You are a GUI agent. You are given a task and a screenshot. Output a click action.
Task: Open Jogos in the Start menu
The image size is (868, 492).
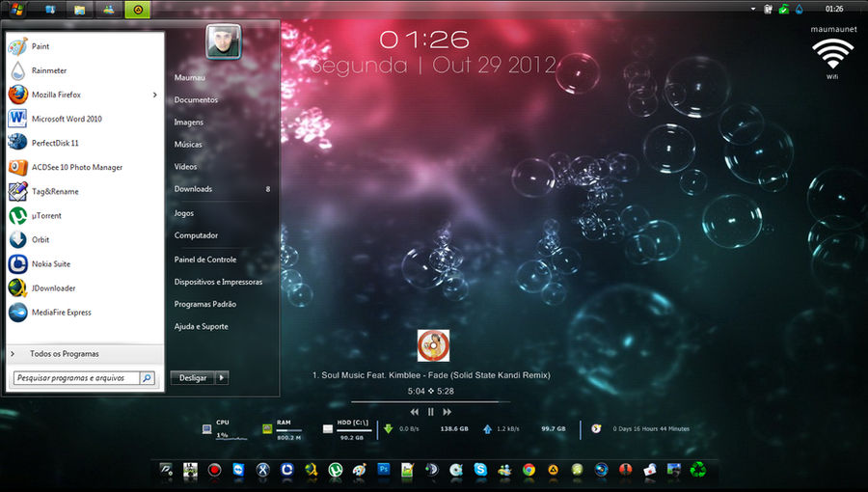[x=184, y=213]
